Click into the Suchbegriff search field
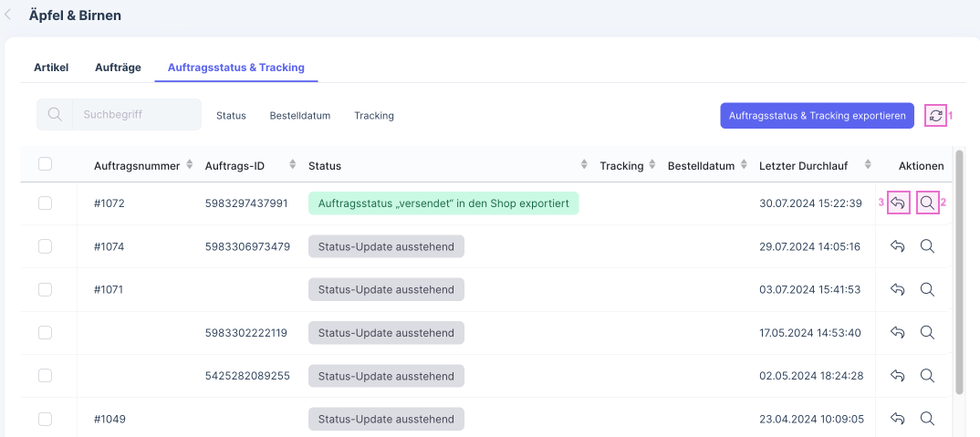Screen dimensions: 980x437 point(137,115)
